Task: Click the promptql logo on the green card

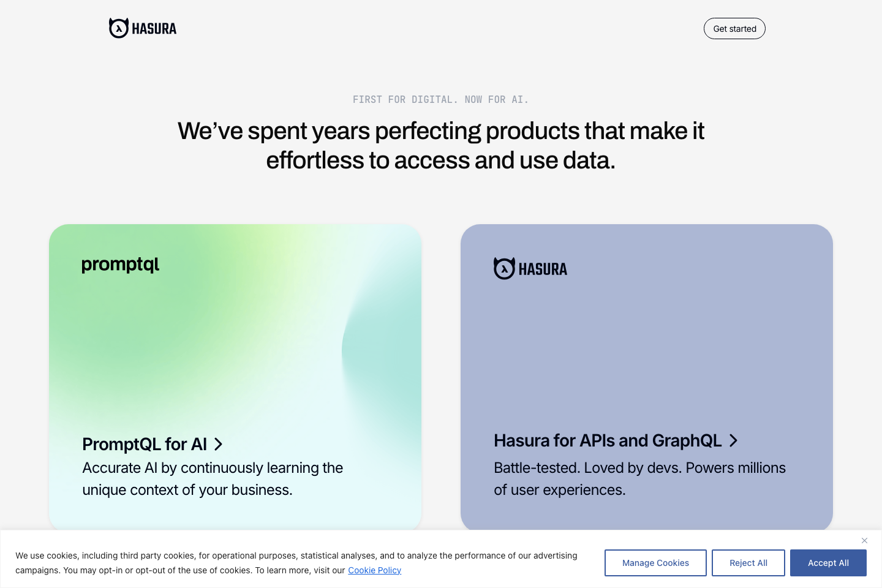Action: 120,264
